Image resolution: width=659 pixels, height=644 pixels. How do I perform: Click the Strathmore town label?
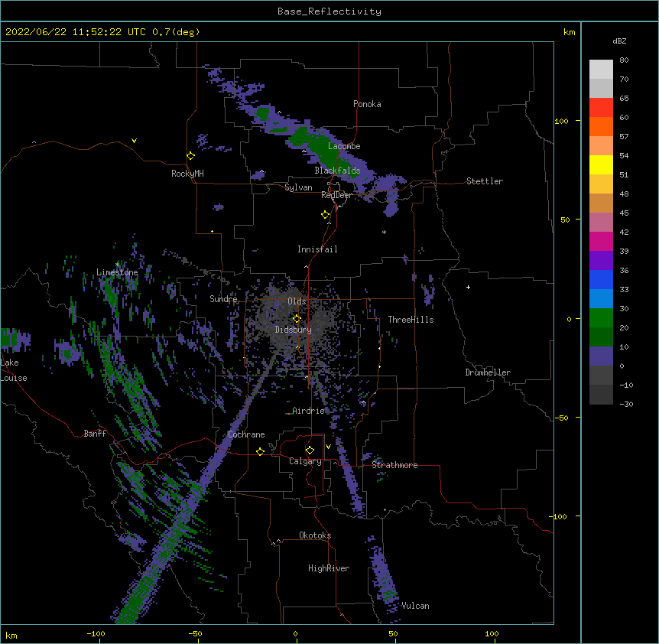394,465
